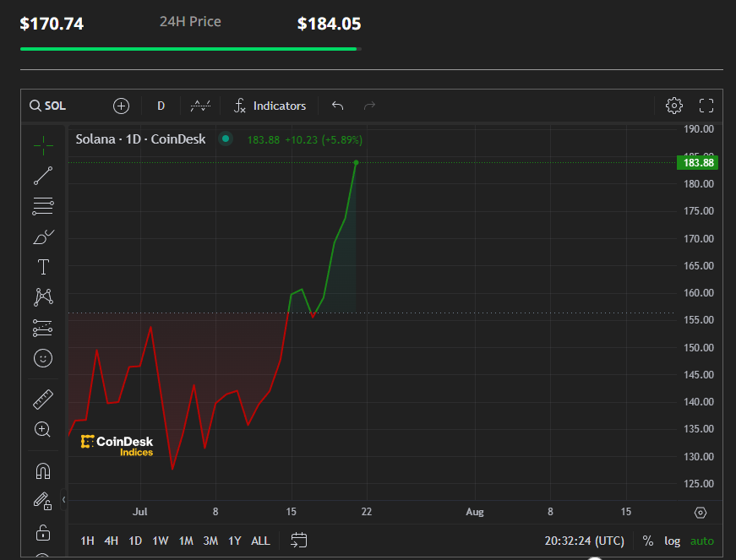
Task: Enter fullscreen chart mode
Action: [x=706, y=106]
